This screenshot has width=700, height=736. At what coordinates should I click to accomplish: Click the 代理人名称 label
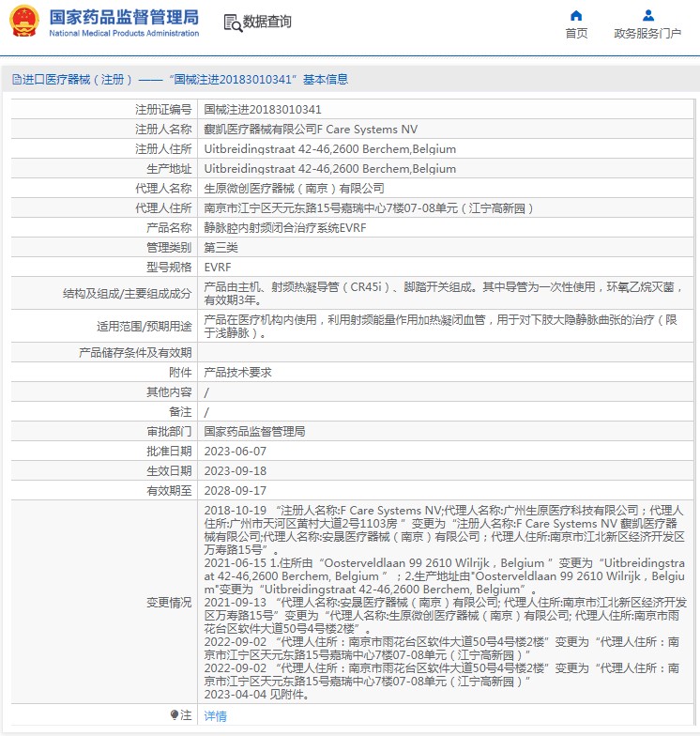163,188
